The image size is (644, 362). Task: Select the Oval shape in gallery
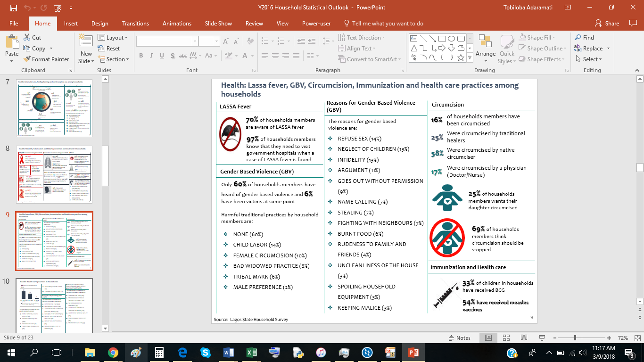click(x=452, y=39)
